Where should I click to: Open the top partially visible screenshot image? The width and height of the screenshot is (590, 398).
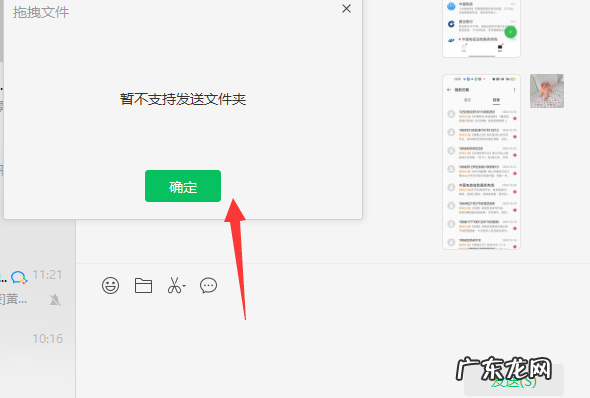click(x=481, y=29)
